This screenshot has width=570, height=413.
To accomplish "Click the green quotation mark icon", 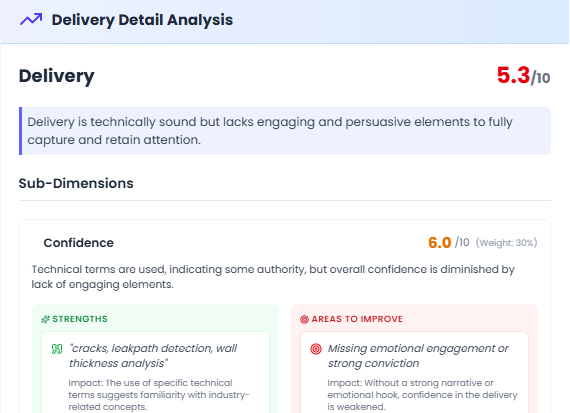I will pyautogui.click(x=57, y=349).
